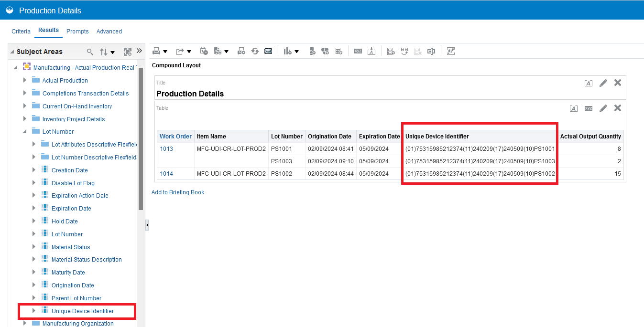Open work order 1013 link
Image resolution: width=644 pixels, height=327 pixels.
(x=166, y=148)
